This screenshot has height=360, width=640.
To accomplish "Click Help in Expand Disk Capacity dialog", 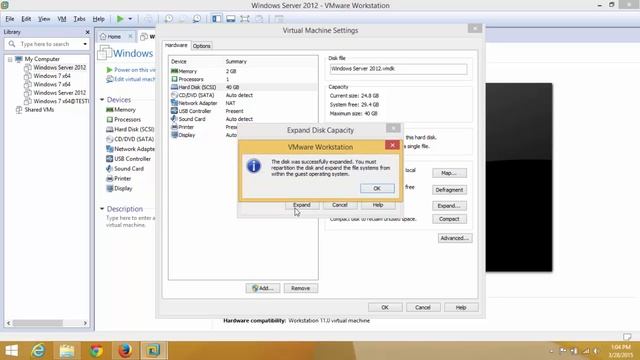I will pyautogui.click(x=378, y=205).
